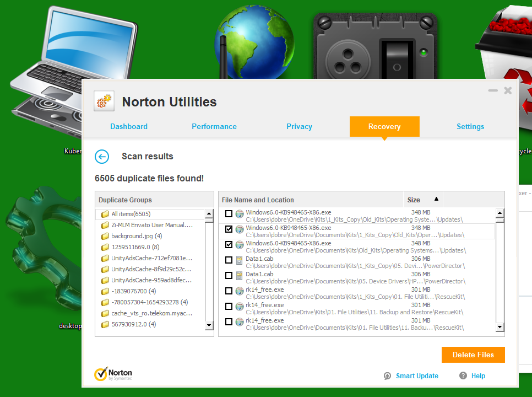This screenshot has width=532, height=397.
Task: Click the Duplicate Groups header
Action: point(154,200)
